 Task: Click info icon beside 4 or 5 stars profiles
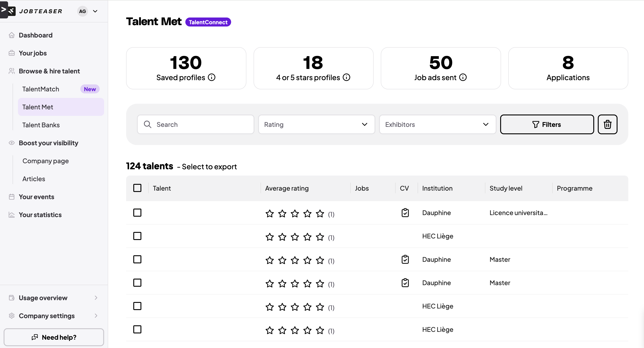tap(346, 77)
